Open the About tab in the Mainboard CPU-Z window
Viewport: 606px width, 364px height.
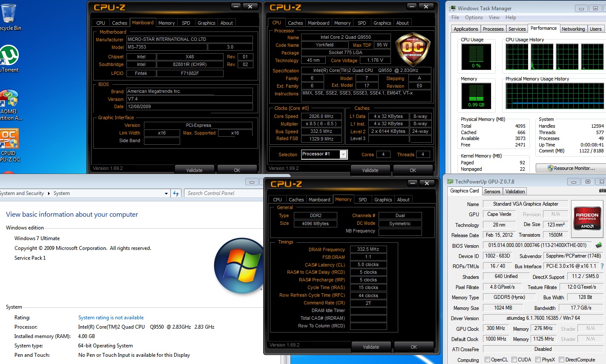[227, 23]
